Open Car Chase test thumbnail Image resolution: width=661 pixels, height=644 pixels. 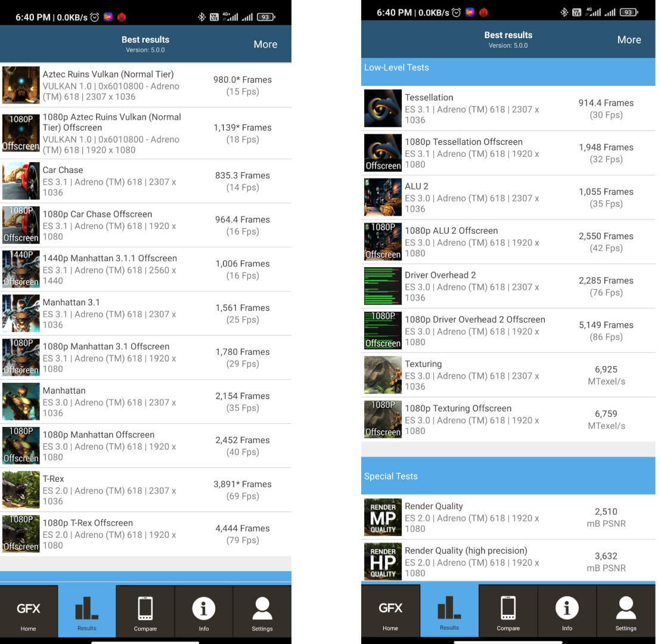tap(21, 181)
